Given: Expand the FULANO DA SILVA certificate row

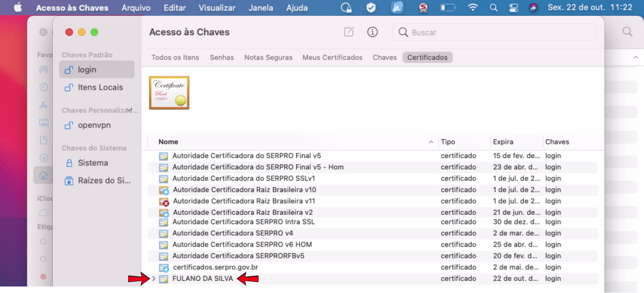Looking at the screenshot, I should click(x=154, y=279).
